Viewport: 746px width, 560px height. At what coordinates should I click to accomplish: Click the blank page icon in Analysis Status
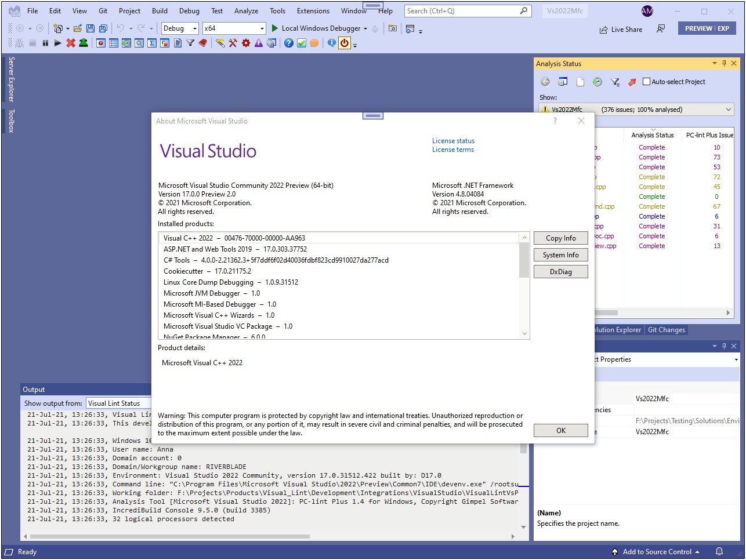point(580,82)
